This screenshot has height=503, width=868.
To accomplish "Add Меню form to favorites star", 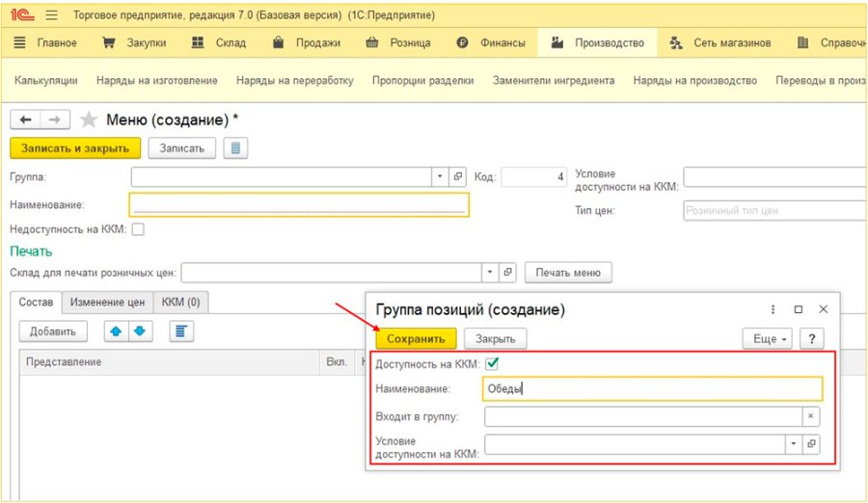I will pyautogui.click(x=89, y=119).
